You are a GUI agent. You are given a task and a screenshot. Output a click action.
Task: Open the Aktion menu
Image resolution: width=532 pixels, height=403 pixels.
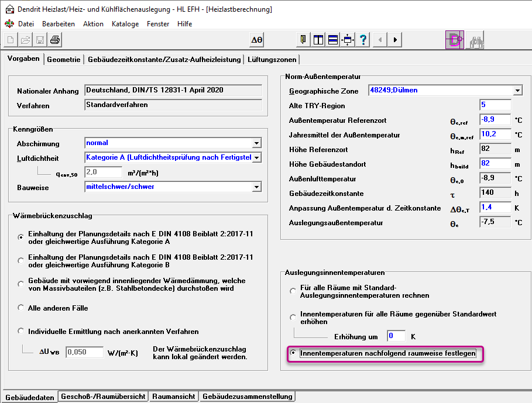[93, 24]
